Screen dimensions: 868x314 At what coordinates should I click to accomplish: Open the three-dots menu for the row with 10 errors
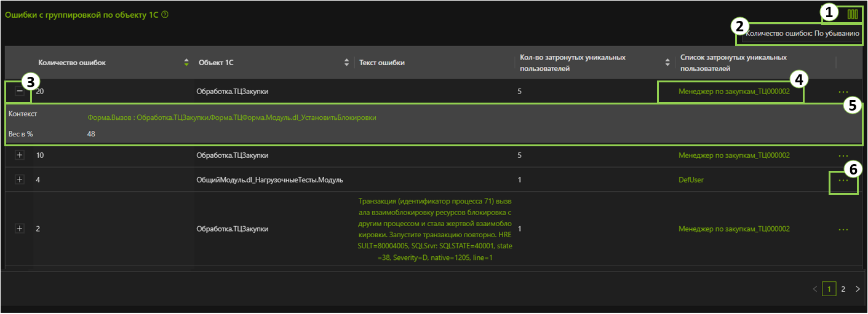click(x=843, y=155)
